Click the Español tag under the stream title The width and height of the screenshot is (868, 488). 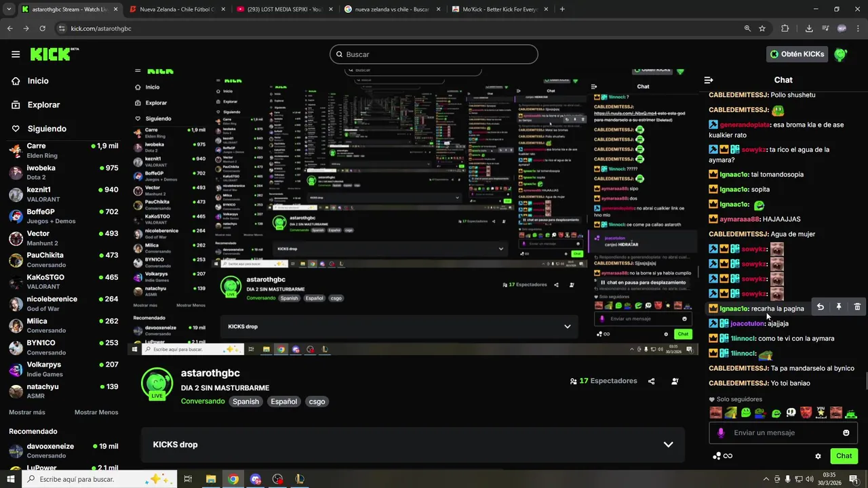[283, 401]
